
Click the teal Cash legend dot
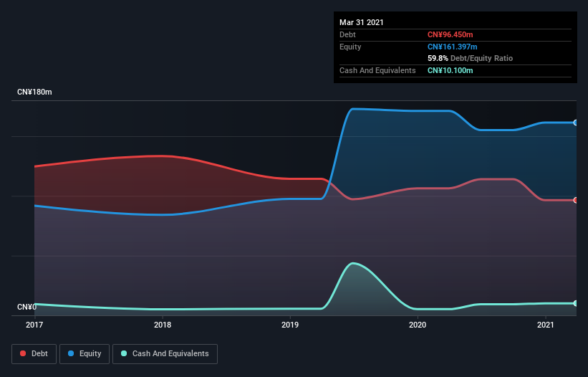click(124, 353)
